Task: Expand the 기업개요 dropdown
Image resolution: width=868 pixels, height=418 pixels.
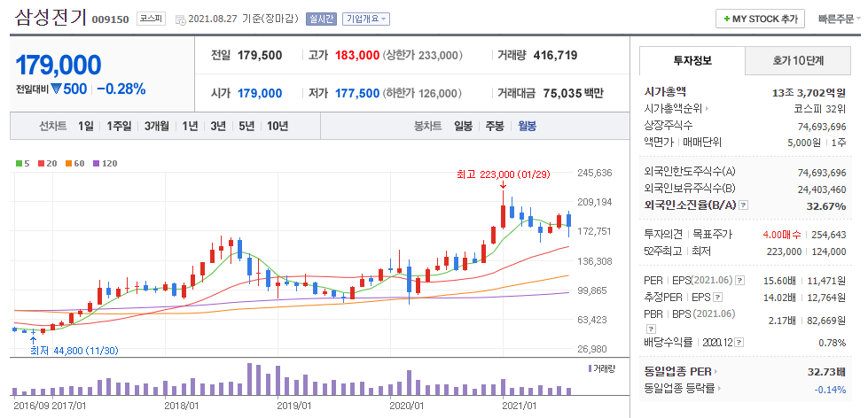Action: click(366, 19)
